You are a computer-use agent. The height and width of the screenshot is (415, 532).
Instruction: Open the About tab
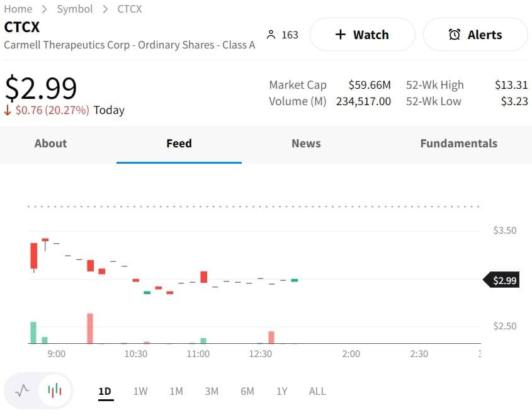pyautogui.click(x=50, y=144)
